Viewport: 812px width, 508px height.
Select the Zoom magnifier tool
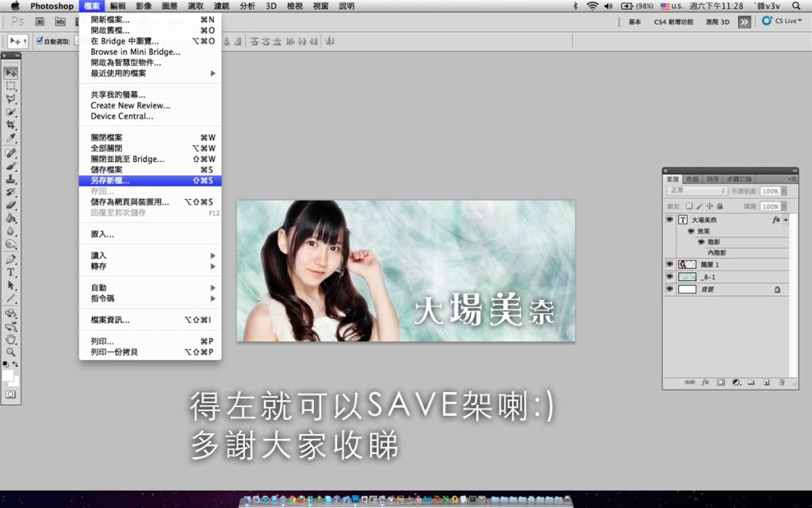pos(11,351)
